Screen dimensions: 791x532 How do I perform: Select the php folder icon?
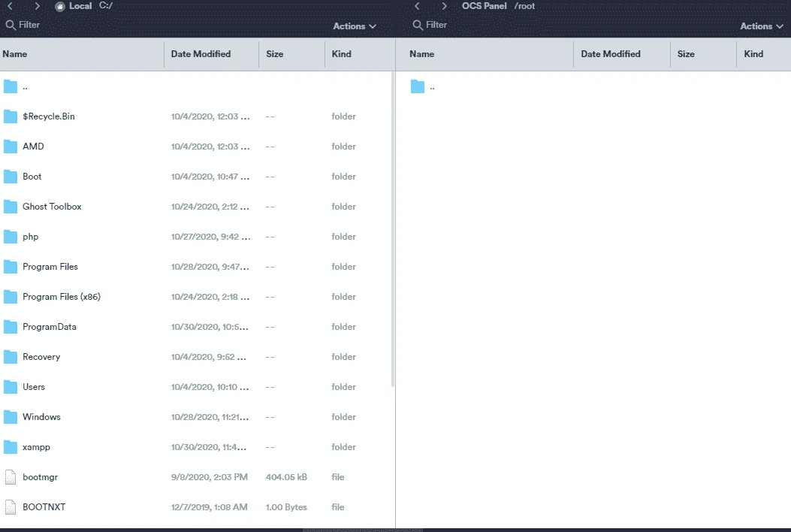coord(11,237)
